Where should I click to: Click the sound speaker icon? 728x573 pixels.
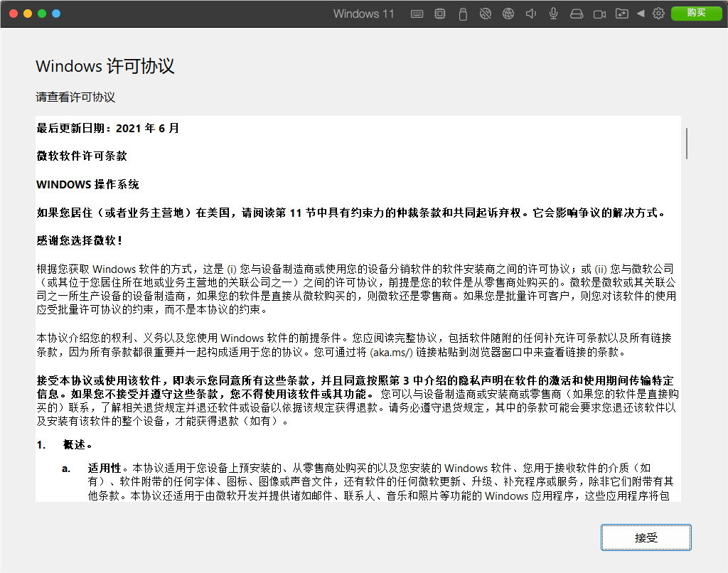(x=530, y=14)
